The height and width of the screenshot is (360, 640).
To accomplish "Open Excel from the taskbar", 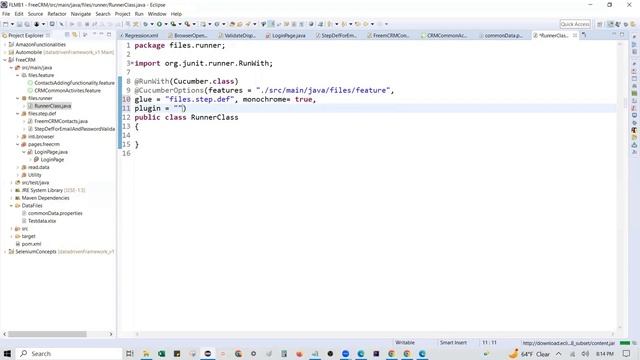I will 161,353.
